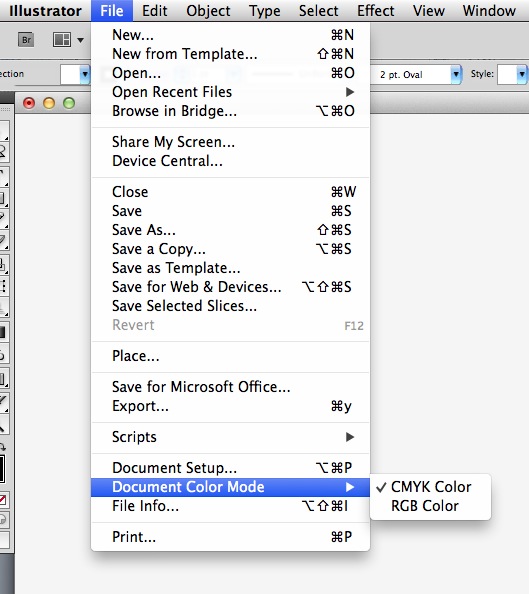529x594 pixels.
Task: Expand Open Recent Files submenu
Action: [x=230, y=92]
